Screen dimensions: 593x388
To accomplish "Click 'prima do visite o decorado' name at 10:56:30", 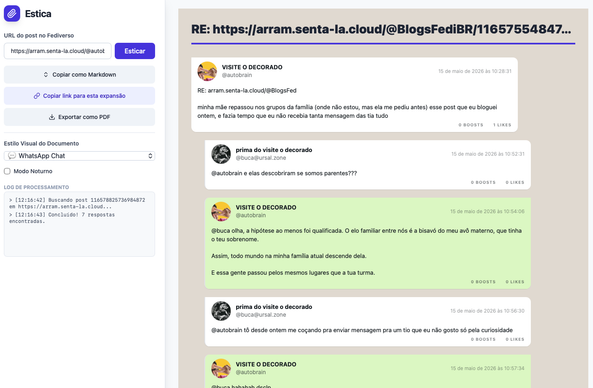I will 274,307.
